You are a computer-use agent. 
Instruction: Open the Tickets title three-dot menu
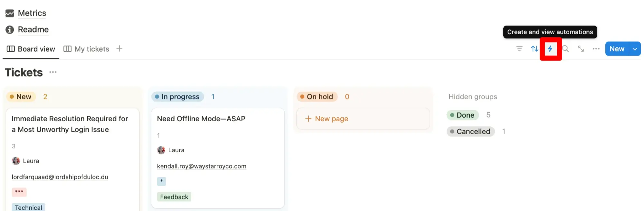point(53,72)
